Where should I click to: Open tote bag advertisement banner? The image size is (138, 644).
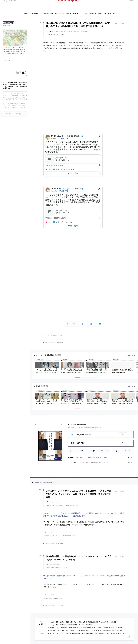point(50,446)
